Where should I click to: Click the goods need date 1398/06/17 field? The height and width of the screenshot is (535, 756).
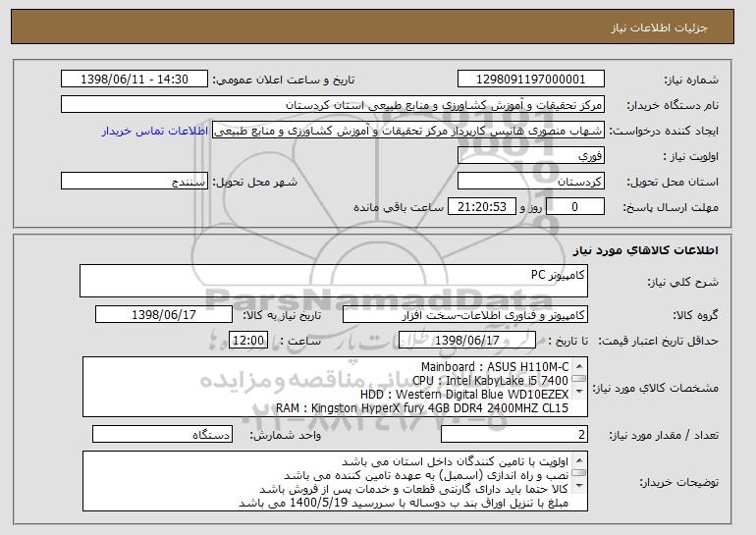164,315
